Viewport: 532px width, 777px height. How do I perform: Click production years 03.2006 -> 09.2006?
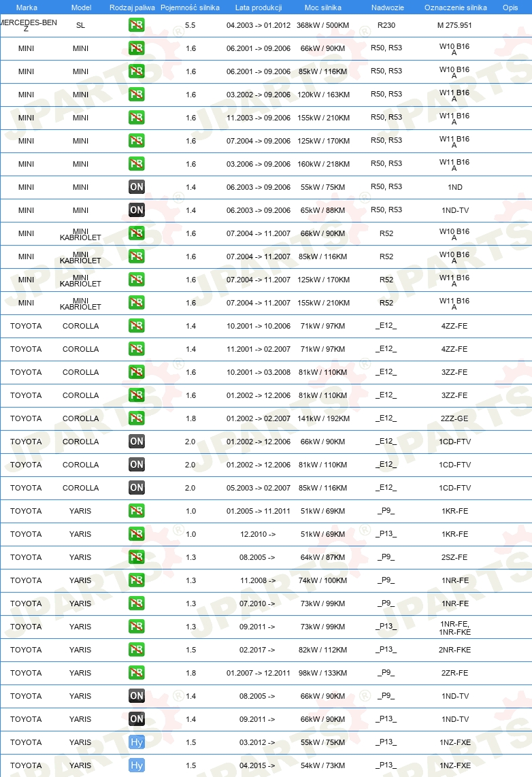(259, 164)
